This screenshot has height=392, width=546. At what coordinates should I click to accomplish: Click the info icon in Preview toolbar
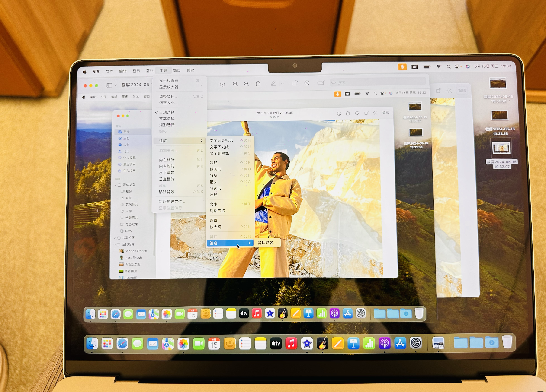point(222,84)
